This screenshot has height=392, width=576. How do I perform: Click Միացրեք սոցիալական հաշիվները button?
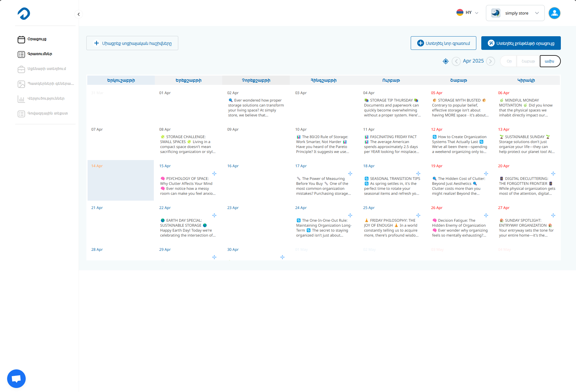tap(132, 43)
